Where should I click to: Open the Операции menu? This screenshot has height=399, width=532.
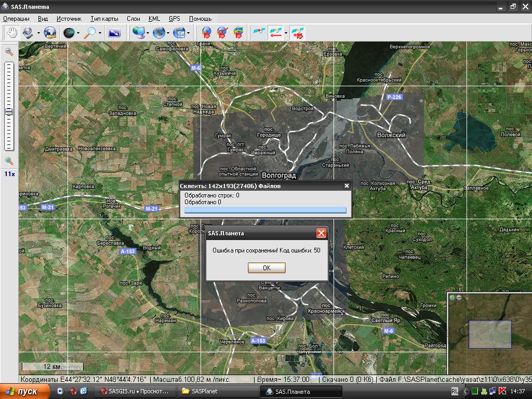pyautogui.click(x=16, y=19)
